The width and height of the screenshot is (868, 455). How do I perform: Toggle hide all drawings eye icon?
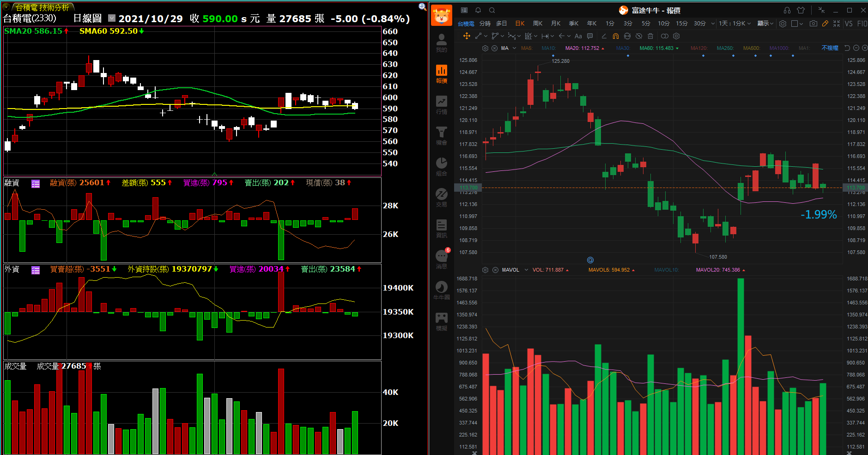pos(639,36)
